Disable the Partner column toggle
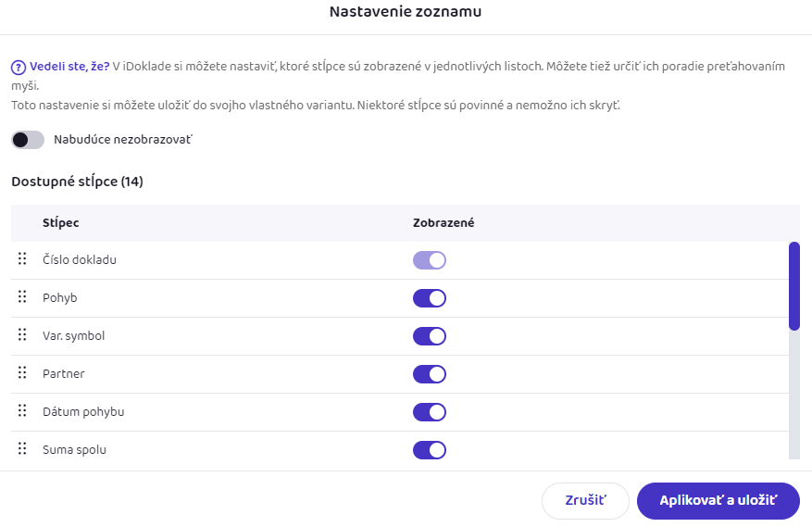Image resolution: width=812 pixels, height=527 pixels. coord(430,374)
